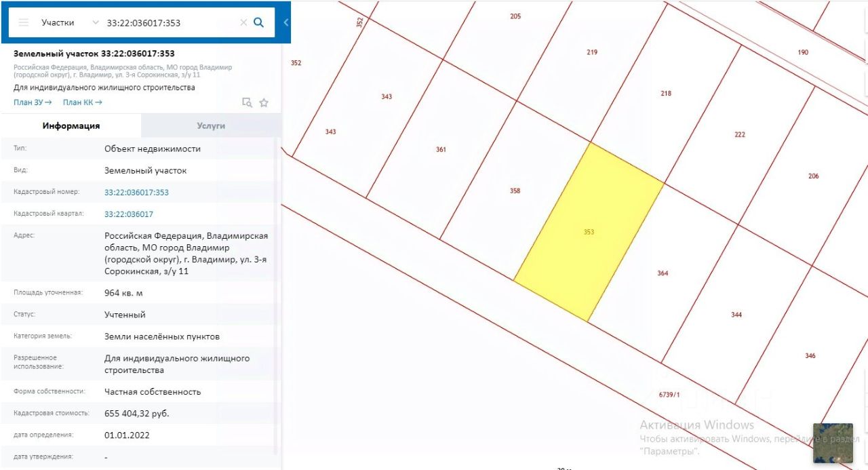
Task: Select parcel 344 on the map
Action: [x=736, y=315]
